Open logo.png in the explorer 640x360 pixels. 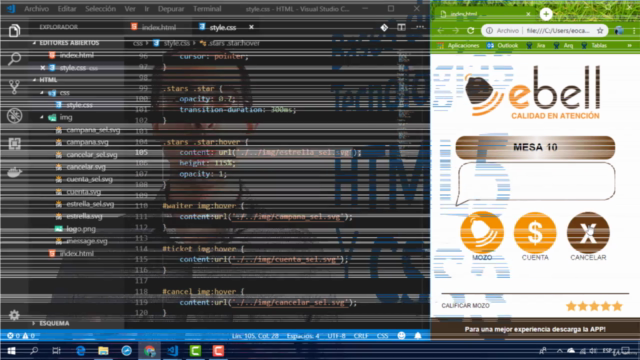(x=81, y=229)
